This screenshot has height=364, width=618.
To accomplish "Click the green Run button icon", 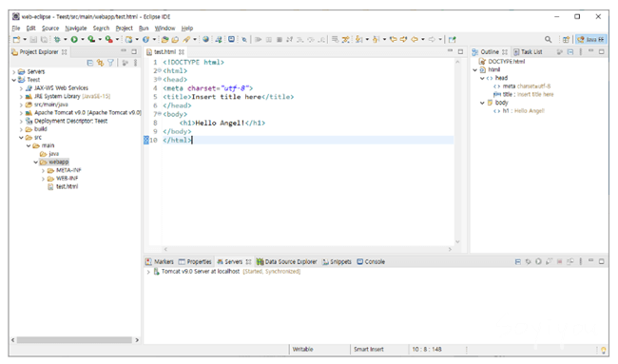I will (74, 39).
